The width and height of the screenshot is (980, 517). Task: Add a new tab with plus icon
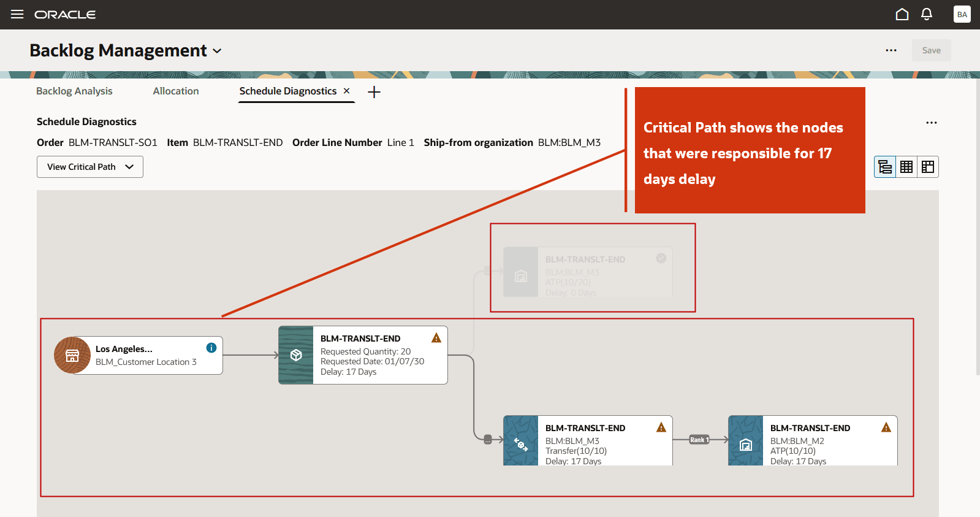374,92
